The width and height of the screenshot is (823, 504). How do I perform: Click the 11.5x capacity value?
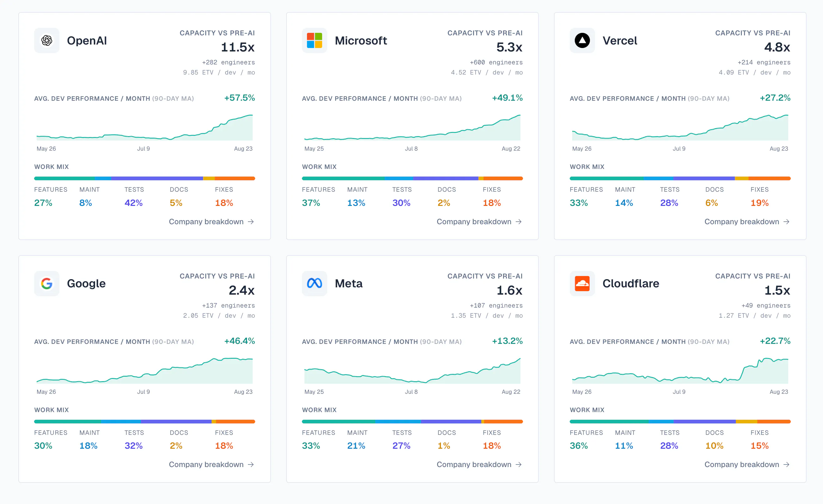click(x=238, y=47)
